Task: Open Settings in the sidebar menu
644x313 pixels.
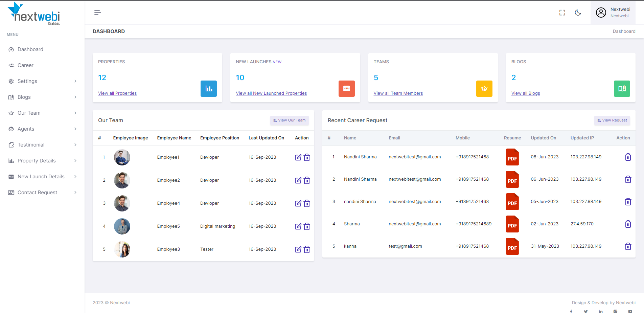Action: (27, 81)
